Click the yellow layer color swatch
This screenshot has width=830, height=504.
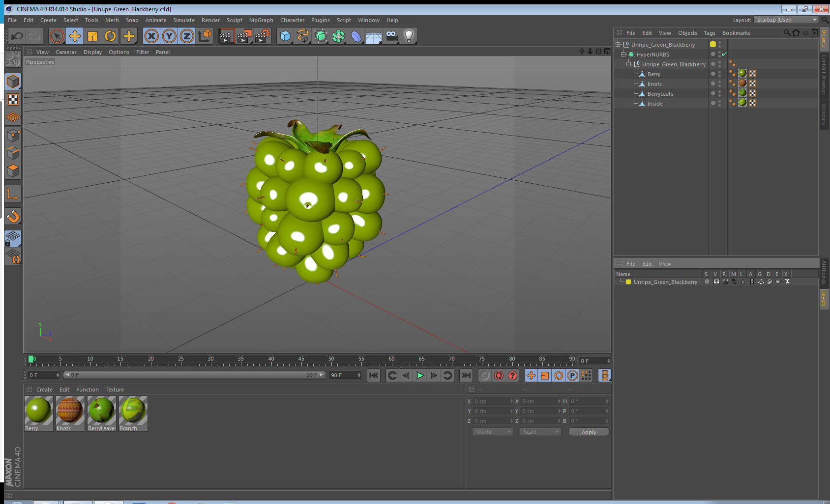pos(628,282)
